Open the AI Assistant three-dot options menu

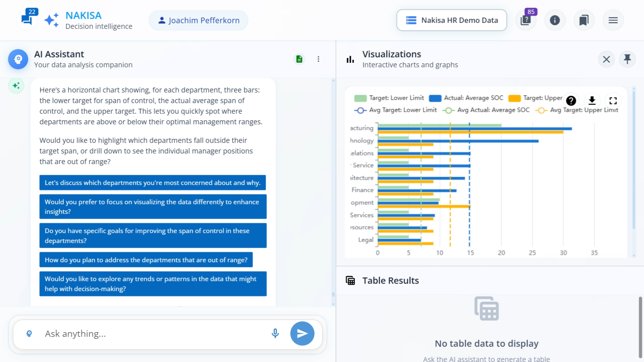coord(318,59)
